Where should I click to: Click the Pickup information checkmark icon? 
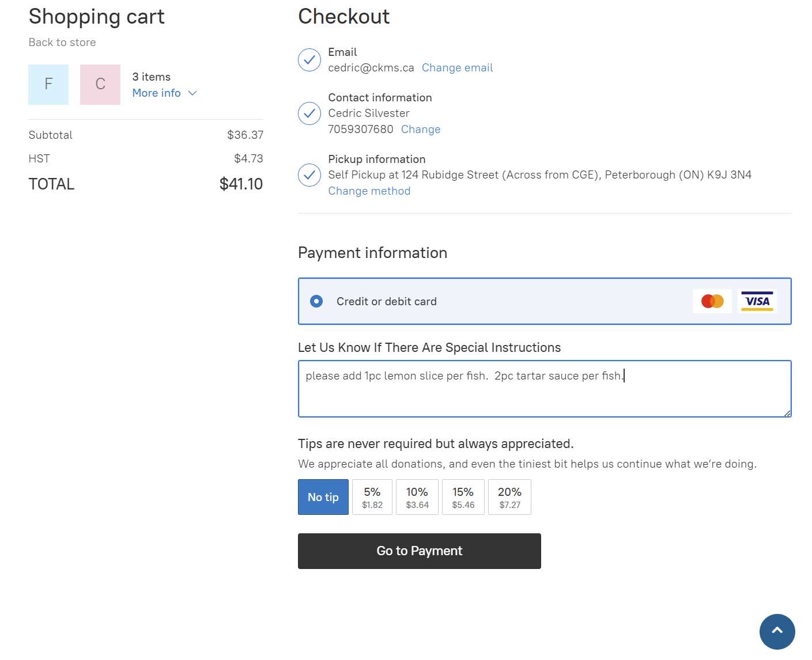pos(309,175)
